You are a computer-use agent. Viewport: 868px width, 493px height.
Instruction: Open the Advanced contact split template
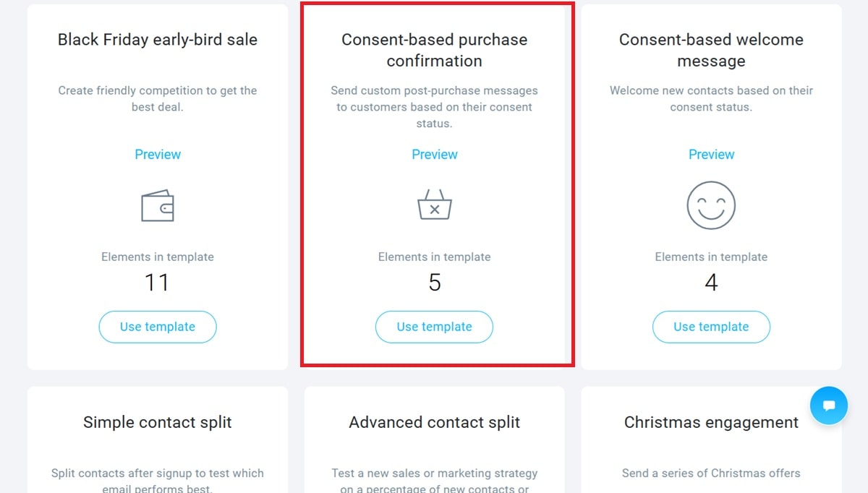pyautogui.click(x=434, y=422)
